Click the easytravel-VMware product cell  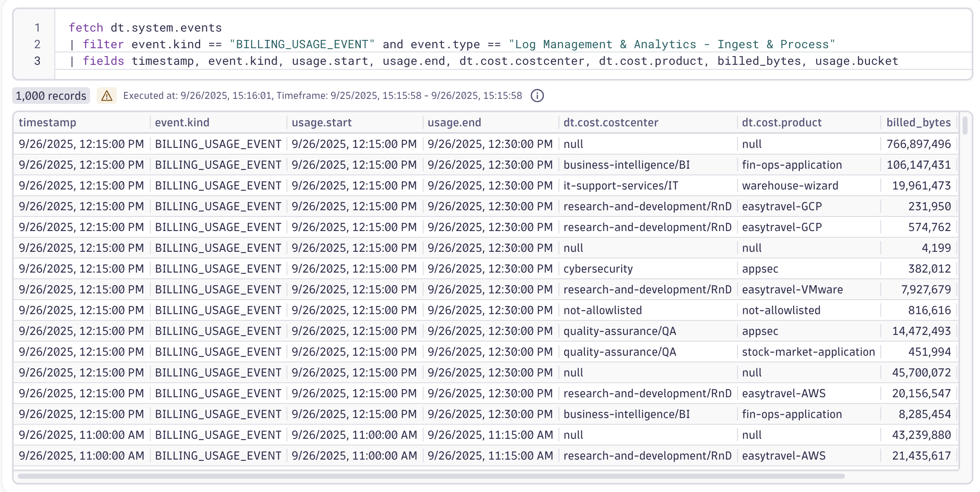click(792, 290)
